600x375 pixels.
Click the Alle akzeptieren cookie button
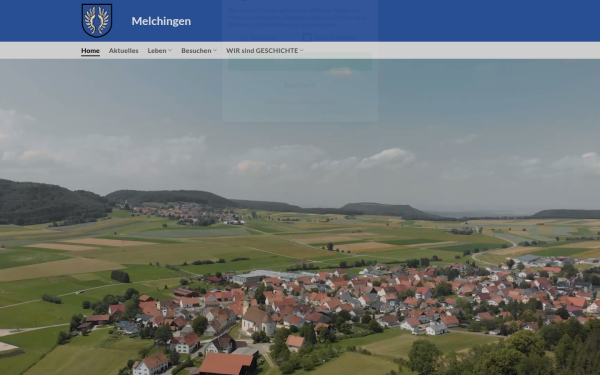(300, 62)
